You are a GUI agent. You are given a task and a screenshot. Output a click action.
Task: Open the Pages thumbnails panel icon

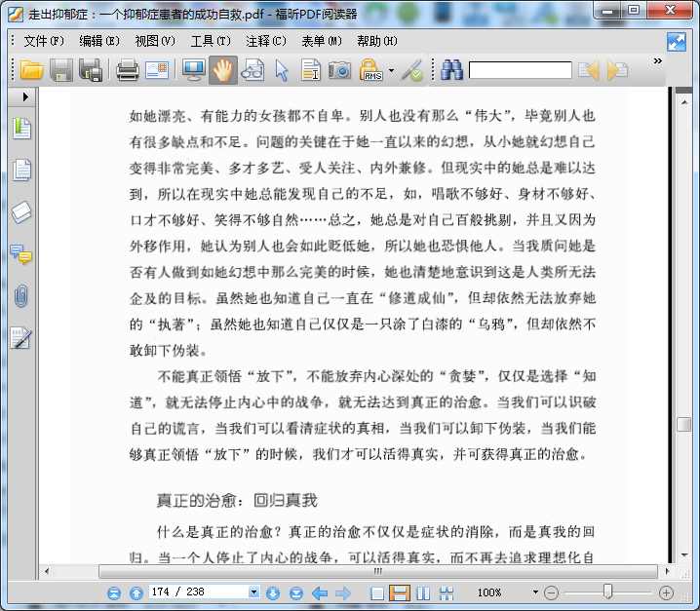pos(21,170)
